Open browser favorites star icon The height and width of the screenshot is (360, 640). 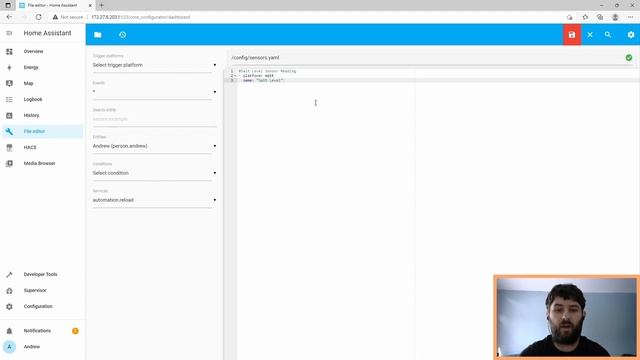point(585,17)
